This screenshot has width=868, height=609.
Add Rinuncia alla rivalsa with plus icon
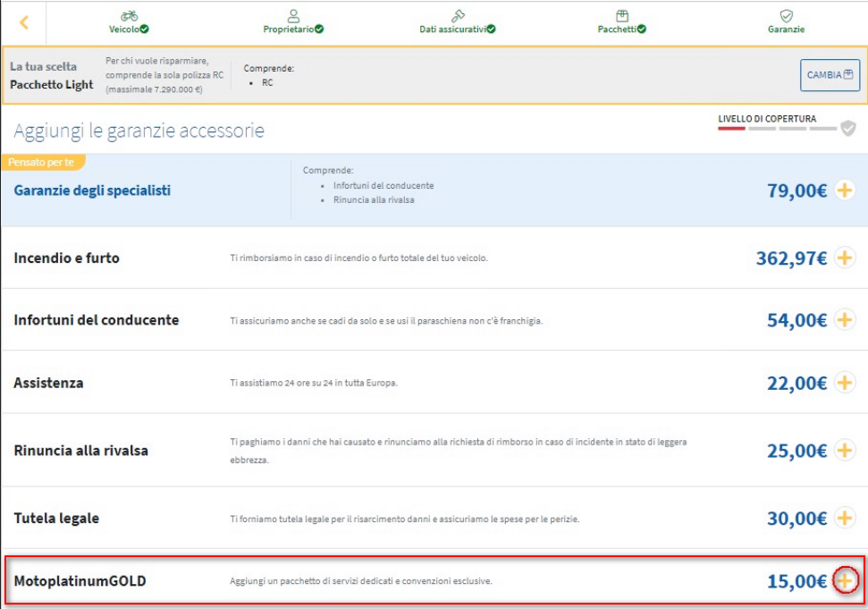[x=844, y=450]
